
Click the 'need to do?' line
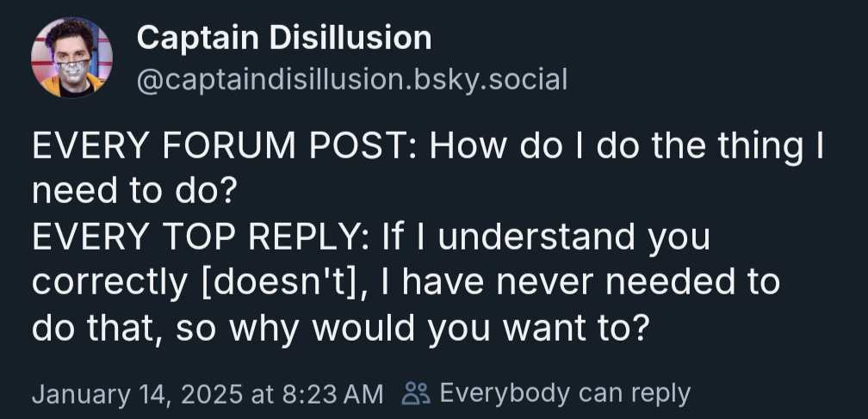tap(134, 191)
